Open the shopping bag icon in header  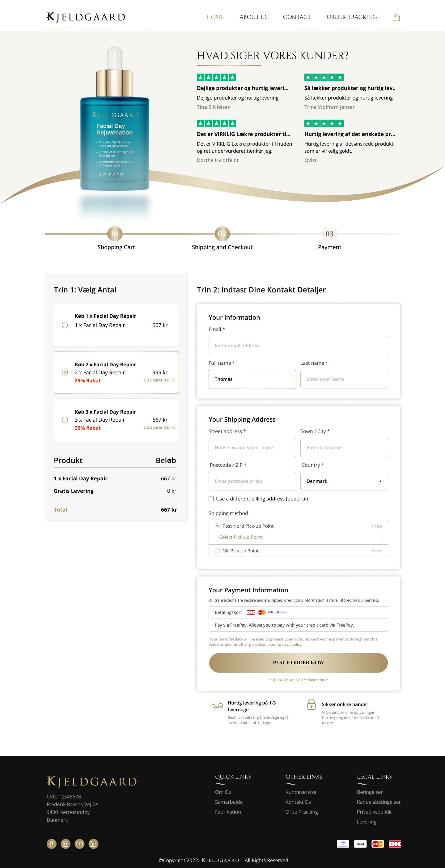pos(396,17)
